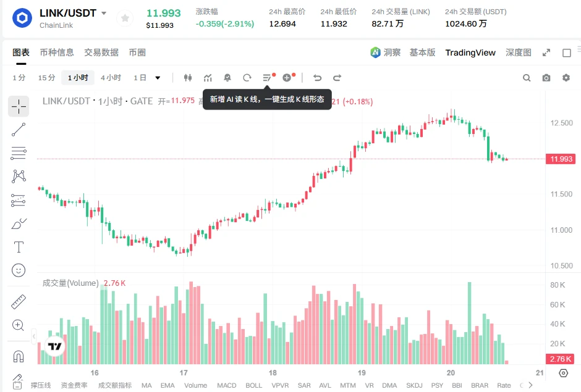This screenshot has height=392, width=581.
Task: Select TradingView chart mode
Action: pyautogui.click(x=470, y=52)
